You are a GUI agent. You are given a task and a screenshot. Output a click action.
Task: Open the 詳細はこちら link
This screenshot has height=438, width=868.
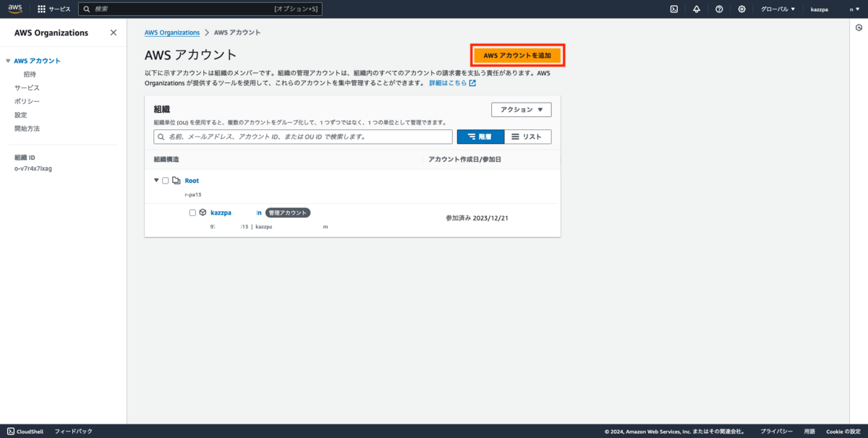point(452,83)
